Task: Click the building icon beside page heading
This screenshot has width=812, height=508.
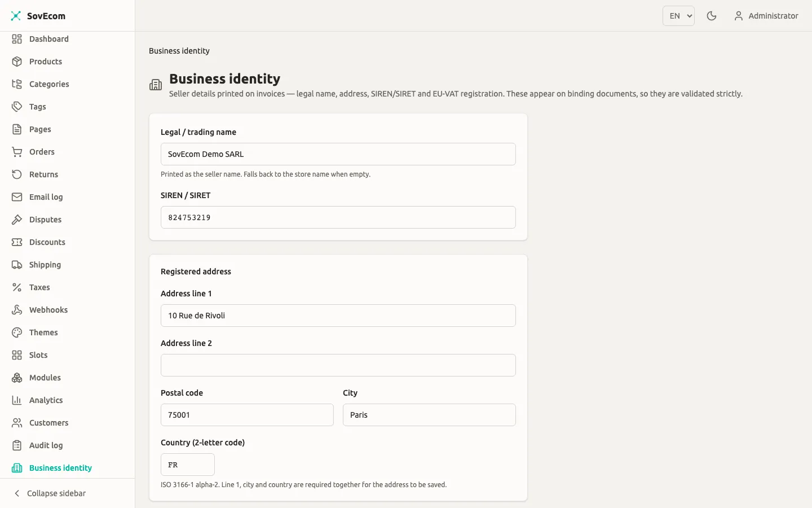Action: coord(156,85)
